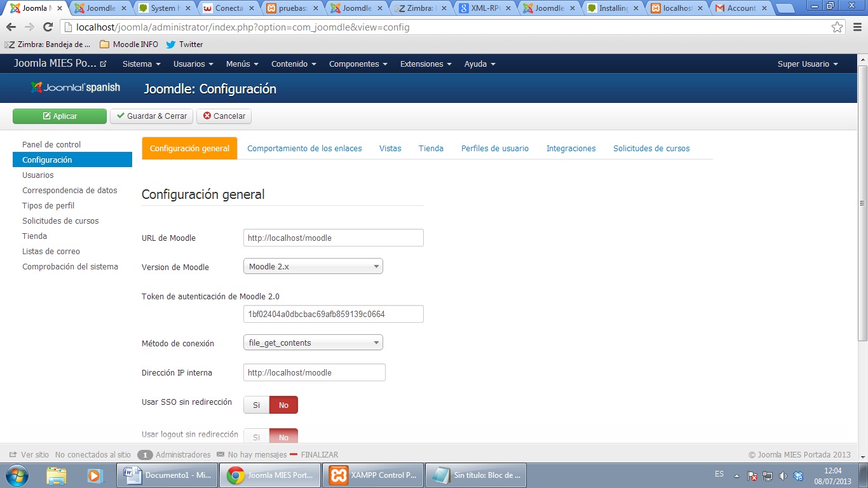Switch to the Integraciones tab
868x488 pixels.
click(x=571, y=148)
